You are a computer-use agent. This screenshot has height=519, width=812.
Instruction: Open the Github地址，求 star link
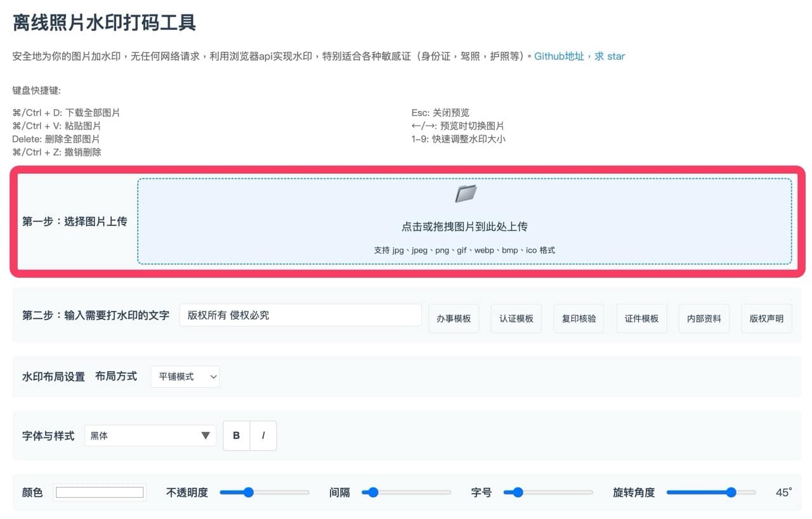click(x=579, y=56)
